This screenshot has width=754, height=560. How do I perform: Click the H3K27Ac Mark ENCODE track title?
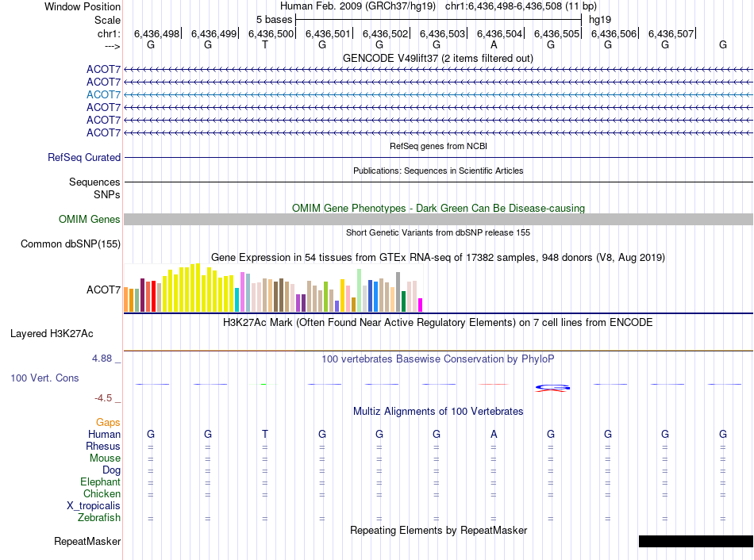tap(437, 322)
